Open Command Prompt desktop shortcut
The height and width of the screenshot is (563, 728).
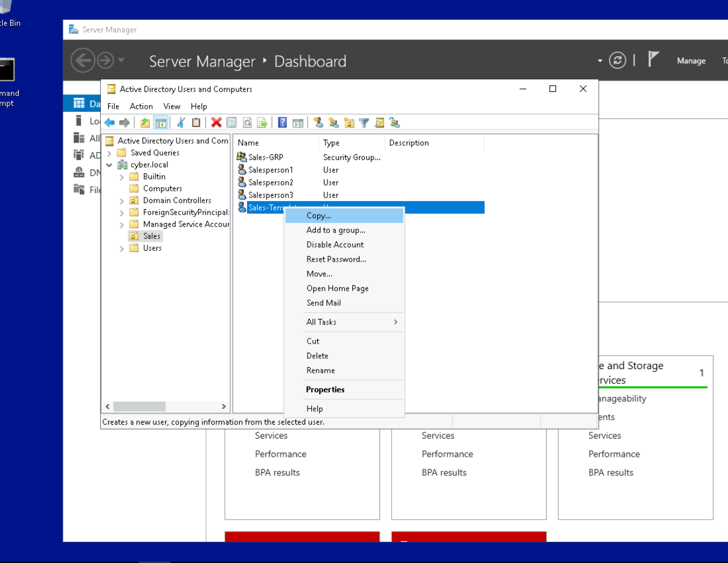(x=6, y=83)
